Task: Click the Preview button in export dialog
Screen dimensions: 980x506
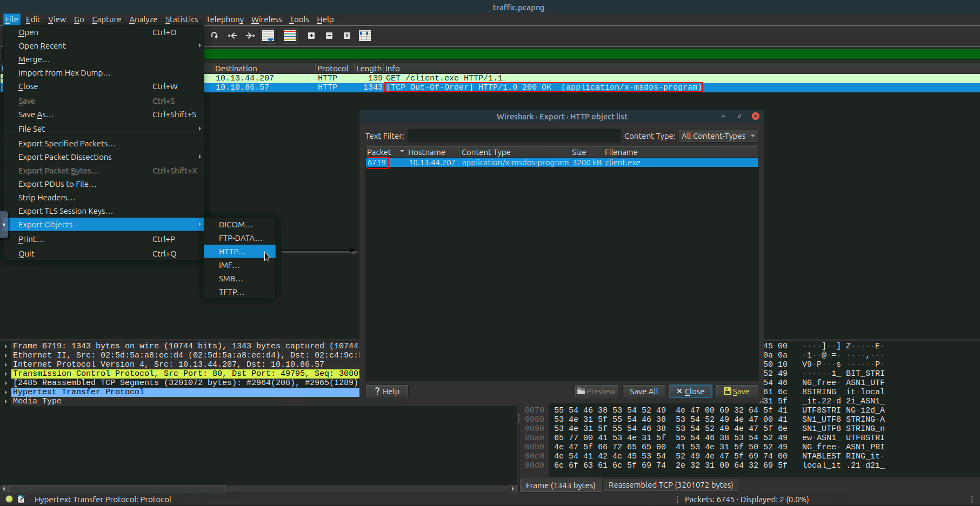Action: (x=596, y=392)
